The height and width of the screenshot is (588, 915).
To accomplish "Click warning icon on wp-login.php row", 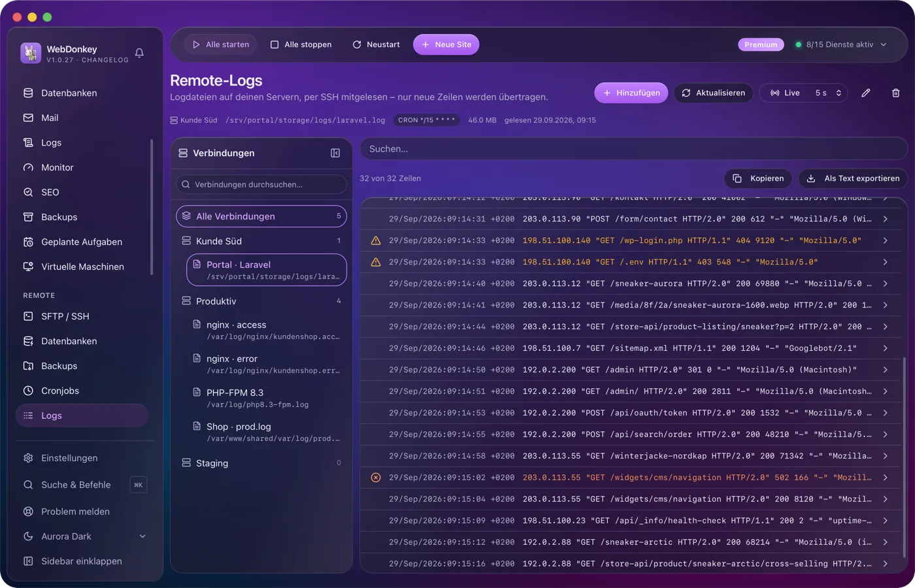I will tap(376, 240).
